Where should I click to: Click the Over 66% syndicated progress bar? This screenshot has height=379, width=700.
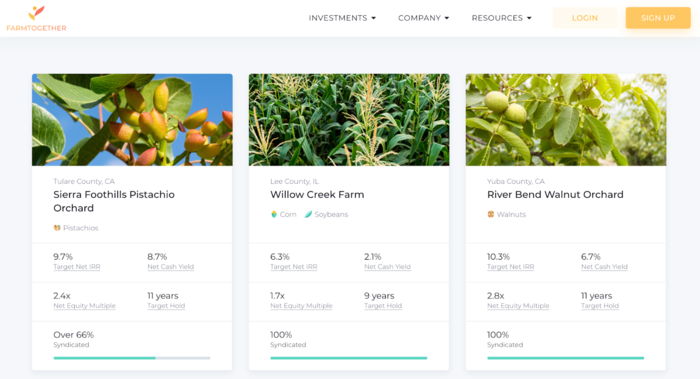(132, 358)
